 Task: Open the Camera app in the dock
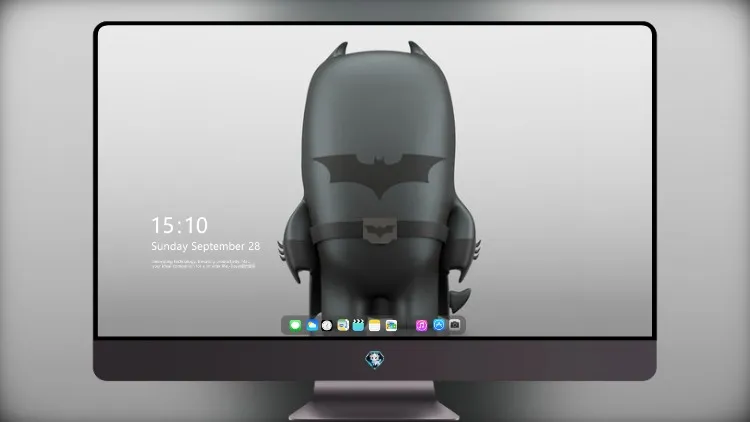coord(455,325)
